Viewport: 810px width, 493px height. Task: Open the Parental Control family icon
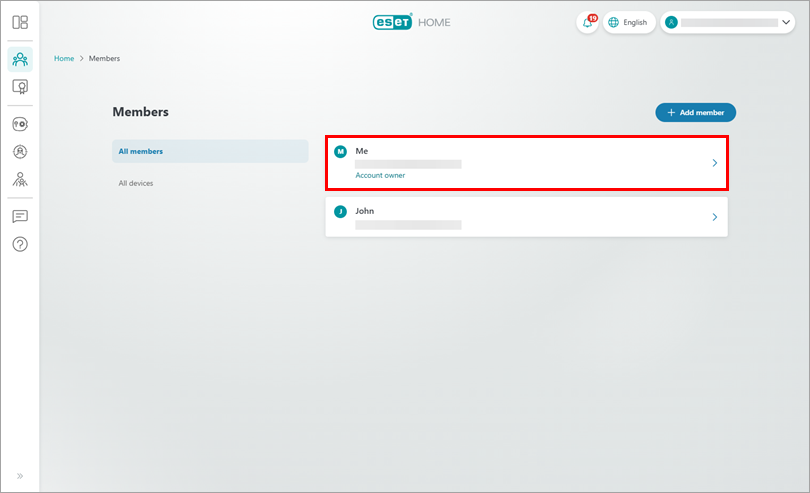[20, 180]
